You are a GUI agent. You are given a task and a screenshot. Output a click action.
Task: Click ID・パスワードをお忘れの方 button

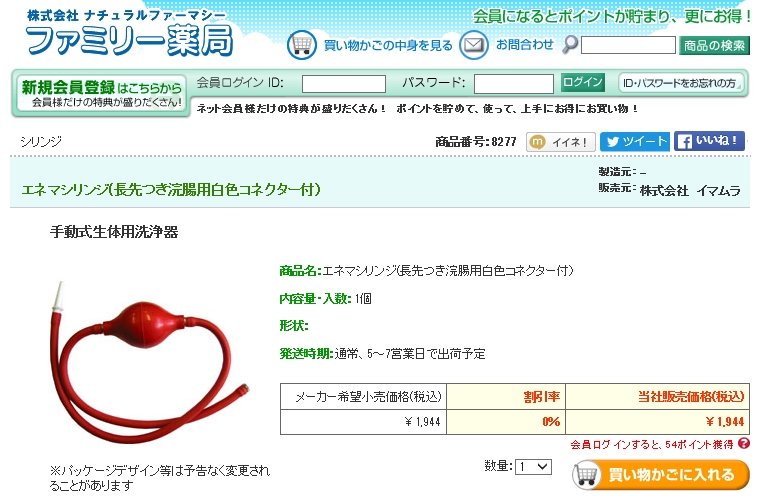(x=681, y=83)
